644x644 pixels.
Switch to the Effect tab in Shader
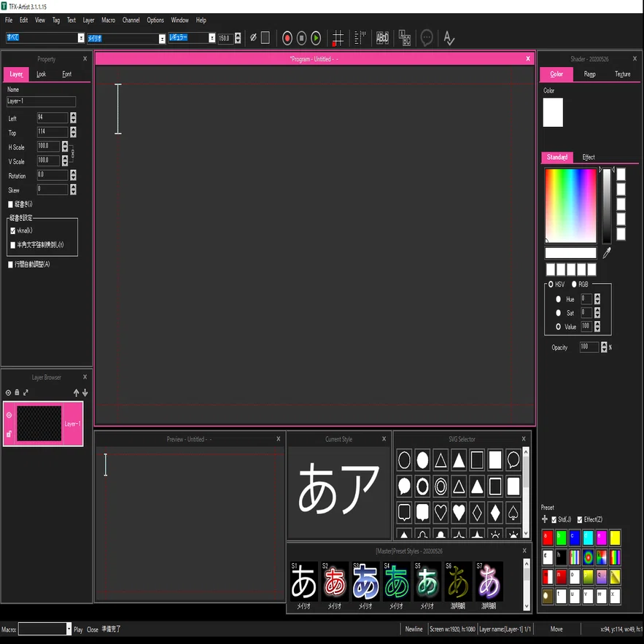[588, 158]
